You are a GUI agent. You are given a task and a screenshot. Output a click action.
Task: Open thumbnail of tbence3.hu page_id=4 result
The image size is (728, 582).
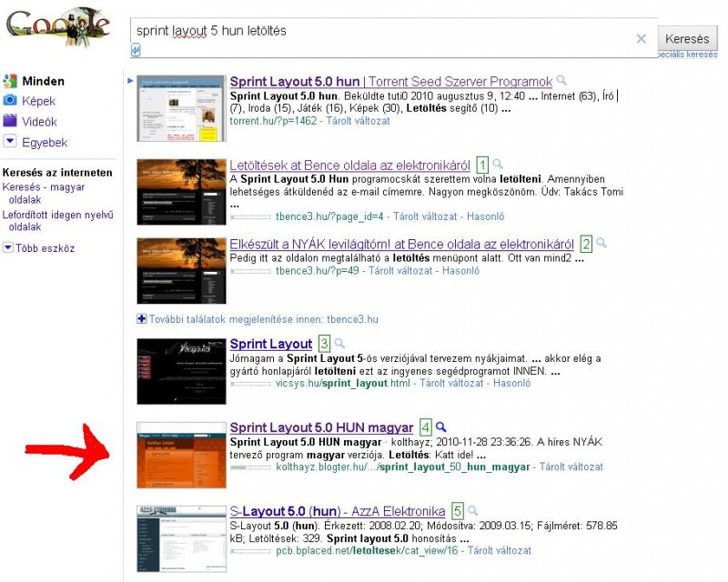coord(181,192)
